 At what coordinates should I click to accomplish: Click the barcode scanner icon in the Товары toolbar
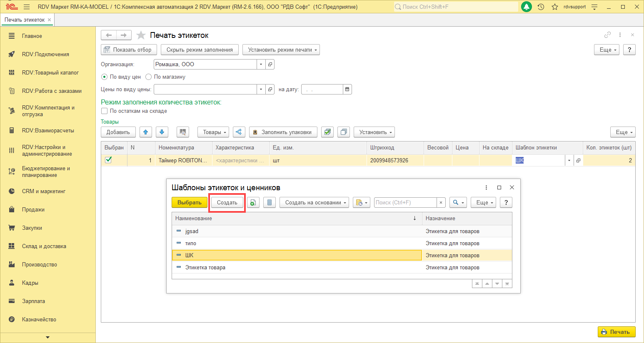182,132
